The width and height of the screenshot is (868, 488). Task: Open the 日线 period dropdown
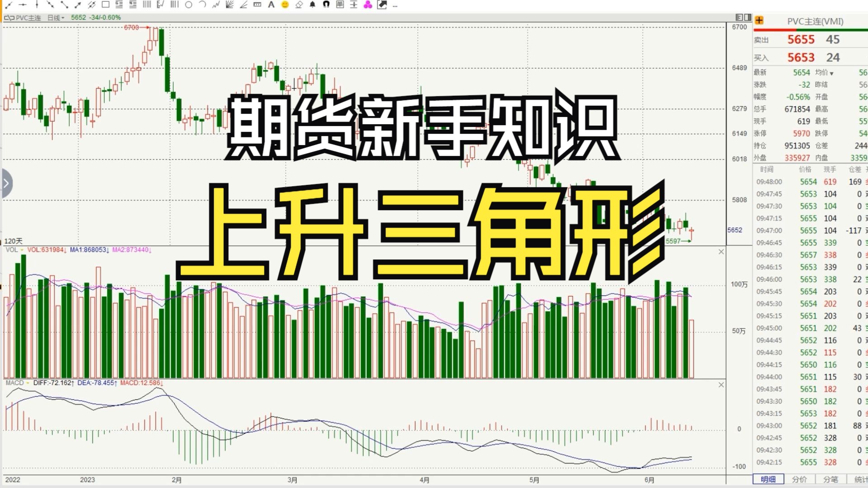(56, 18)
